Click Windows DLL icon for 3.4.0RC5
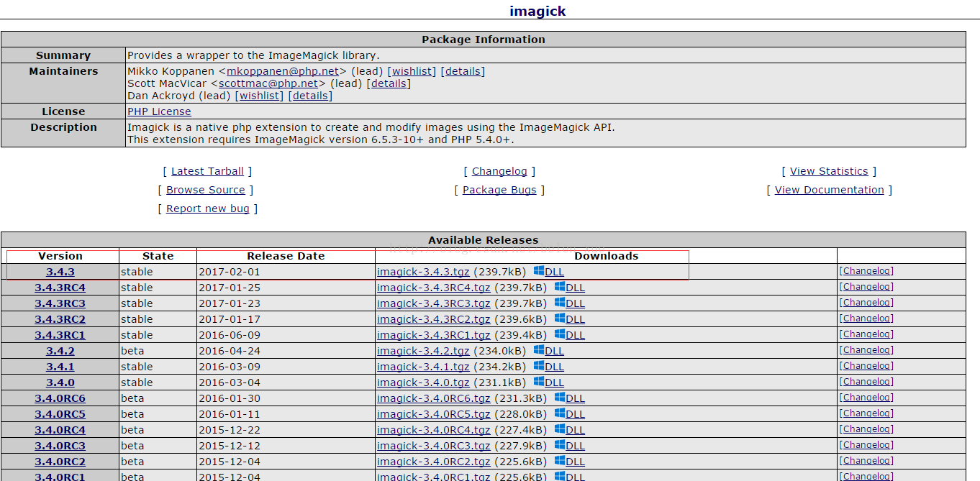Viewport: 980px width, 481px height. coord(559,413)
